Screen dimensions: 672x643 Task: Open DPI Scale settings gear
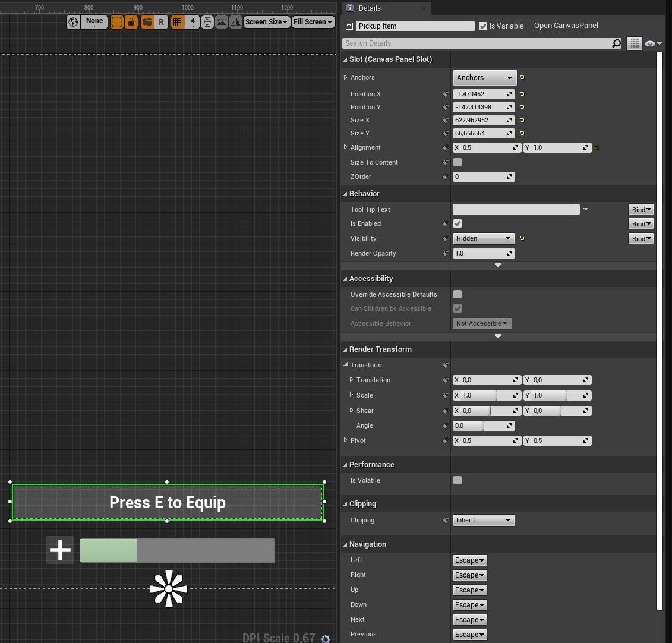coord(326,639)
